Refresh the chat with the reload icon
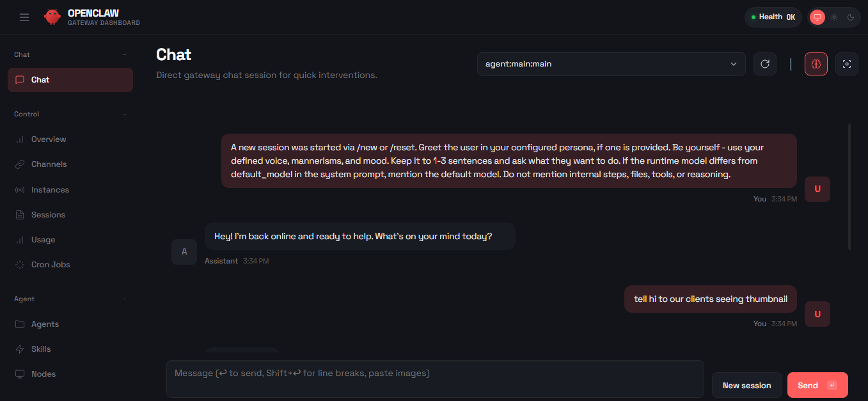This screenshot has height=401, width=868. click(x=764, y=64)
